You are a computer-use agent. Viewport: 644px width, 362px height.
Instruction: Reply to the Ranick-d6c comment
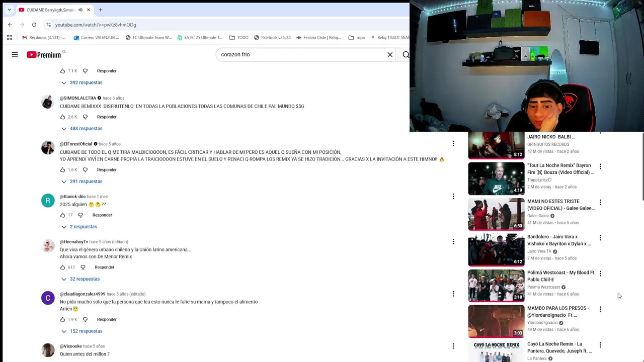(102, 215)
